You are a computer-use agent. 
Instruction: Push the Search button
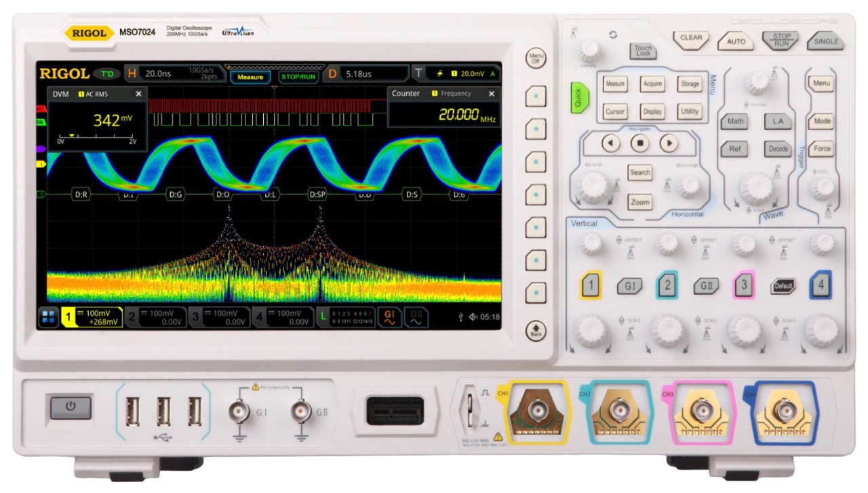tap(639, 172)
